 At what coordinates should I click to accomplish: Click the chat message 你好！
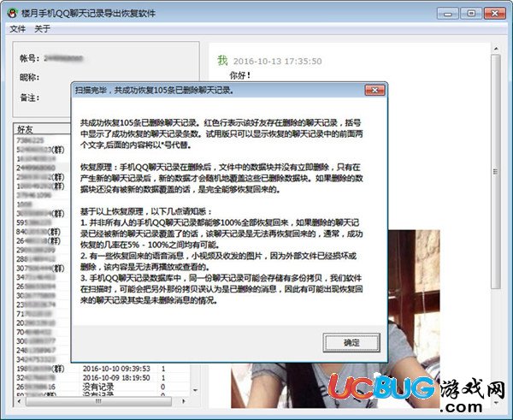click(x=240, y=75)
